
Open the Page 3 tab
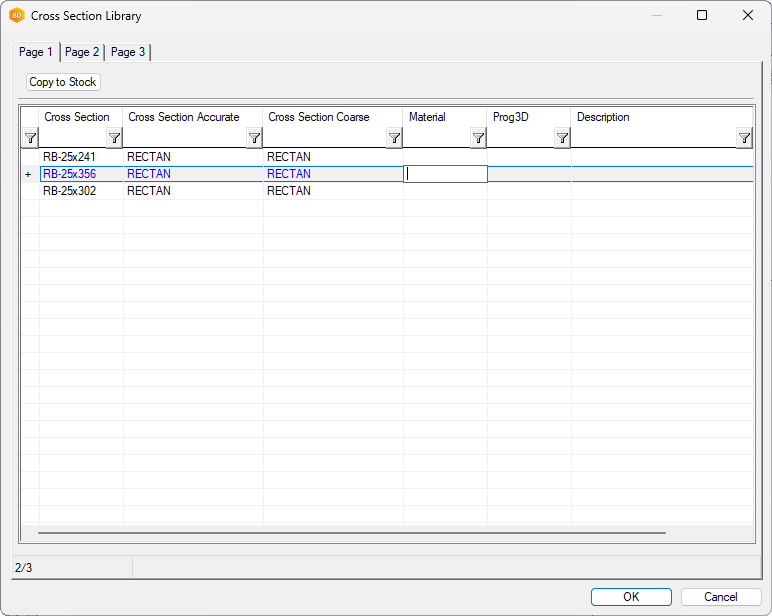click(128, 52)
